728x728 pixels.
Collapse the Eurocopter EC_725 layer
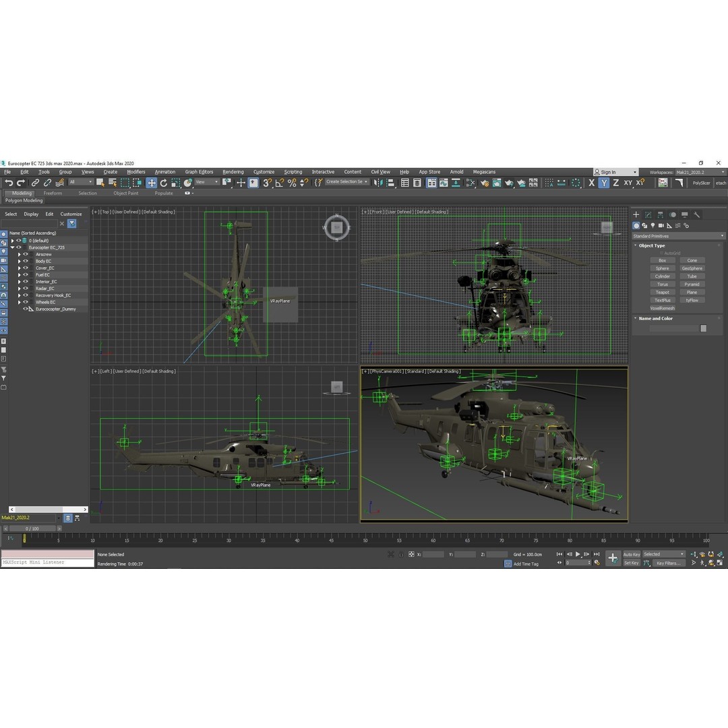[x=13, y=248]
